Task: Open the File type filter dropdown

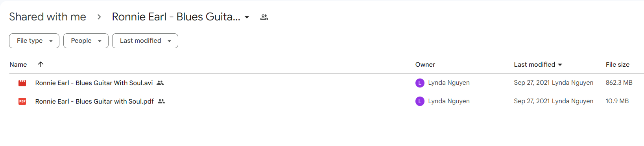Action: point(34,41)
